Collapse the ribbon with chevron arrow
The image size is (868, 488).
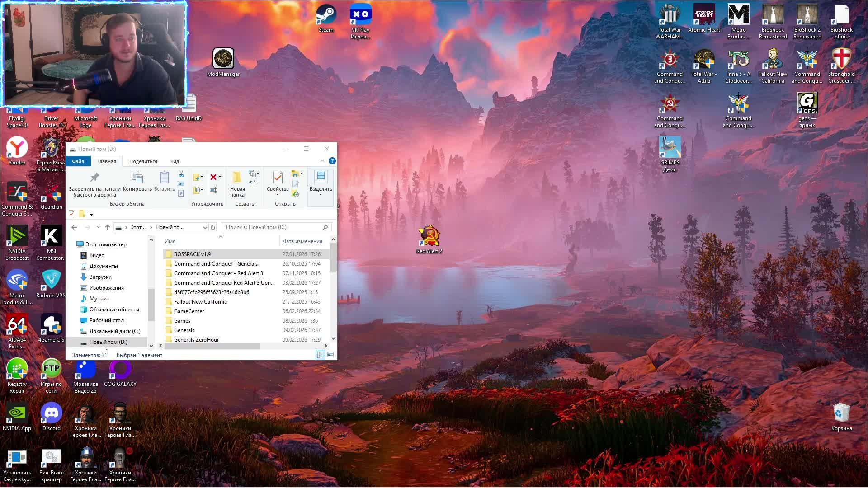click(x=322, y=161)
